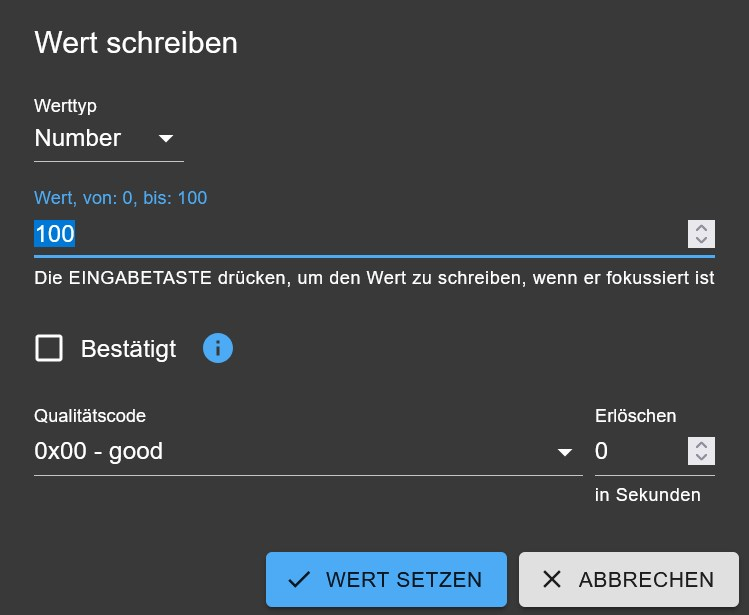Click the "Wert, von: 0, bis: 100" label

click(121, 198)
